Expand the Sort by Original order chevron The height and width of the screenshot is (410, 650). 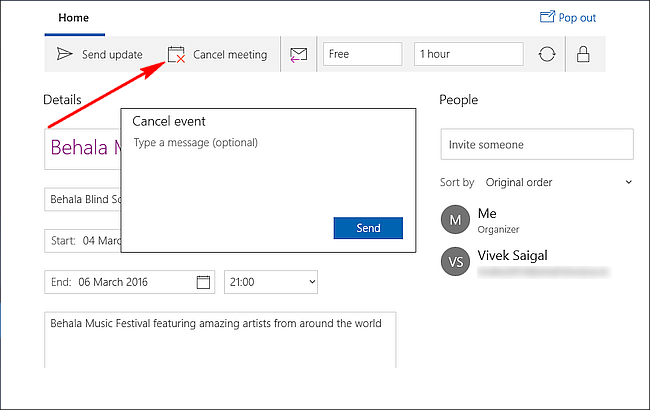628,182
